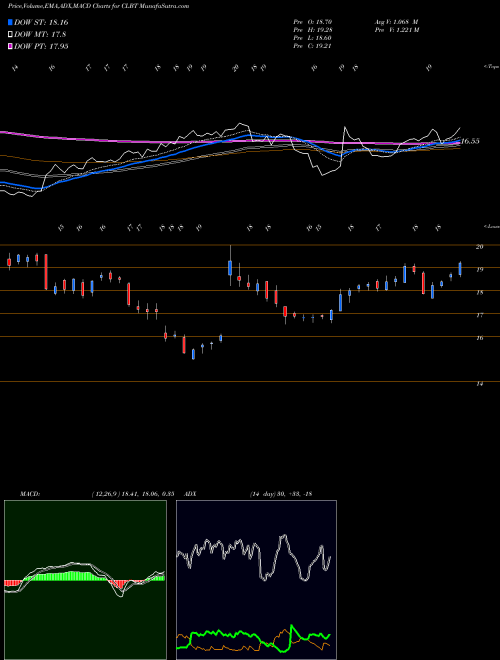Select the 'DOW ST: 18.16' legend text

click(x=41, y=22)
